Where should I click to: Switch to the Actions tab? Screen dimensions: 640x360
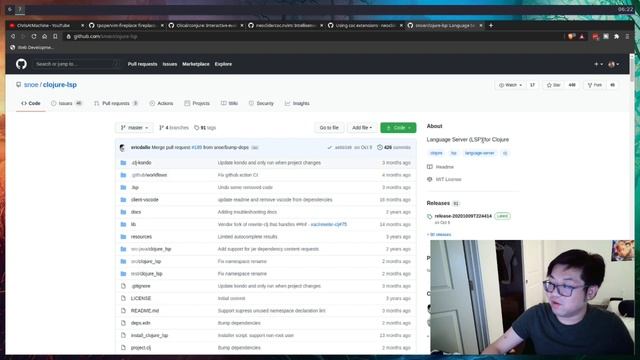(161, 103)
